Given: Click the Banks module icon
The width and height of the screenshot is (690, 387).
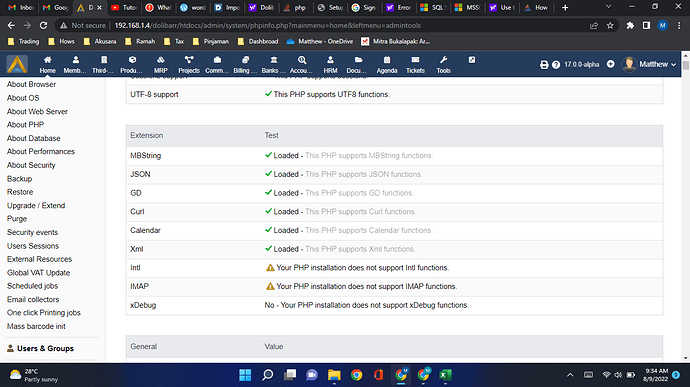Looking at the screenshot, I should (274, 60).
